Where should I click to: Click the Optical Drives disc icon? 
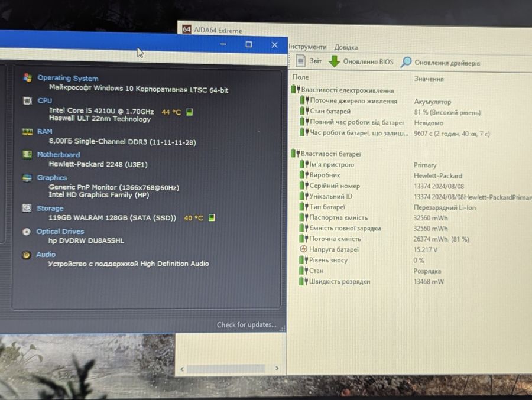pos(27,232)
